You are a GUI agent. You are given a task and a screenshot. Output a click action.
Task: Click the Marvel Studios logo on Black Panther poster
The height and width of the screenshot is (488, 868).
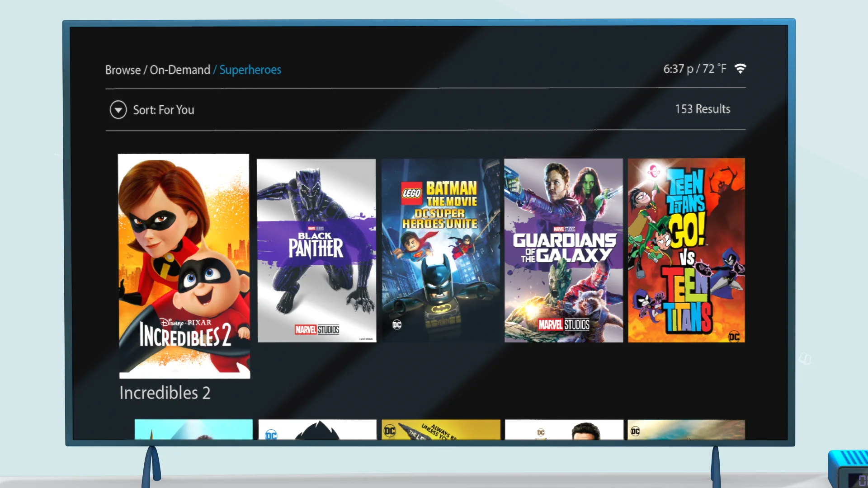point(316,330)
